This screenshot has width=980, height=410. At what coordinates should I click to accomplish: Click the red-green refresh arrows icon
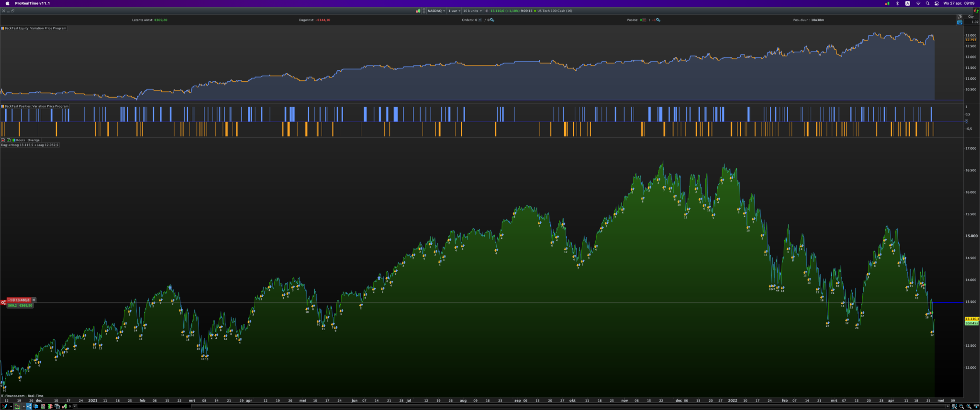point(976,11)
